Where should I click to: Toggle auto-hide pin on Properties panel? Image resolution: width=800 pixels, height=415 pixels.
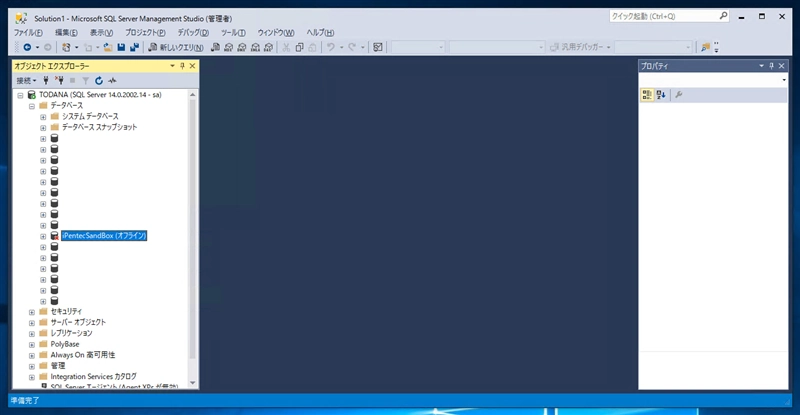point(771,66)
